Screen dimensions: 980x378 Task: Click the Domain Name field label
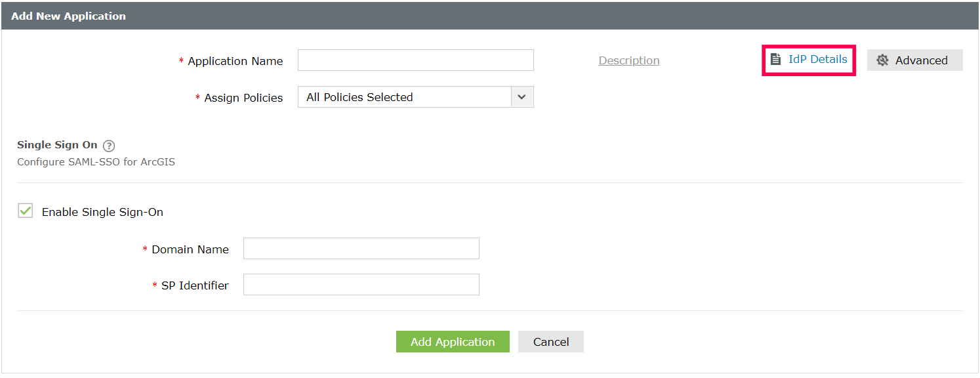[x=190, y=249]
